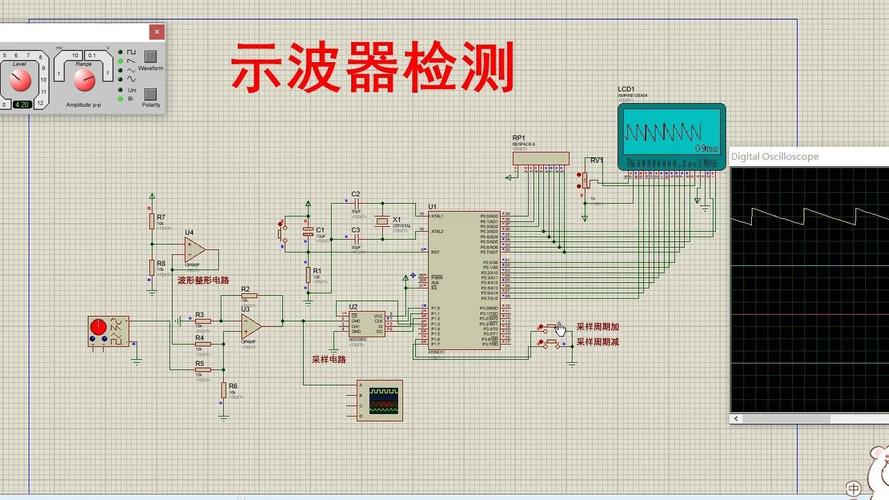Image resolution: width=889 pixels, height=500 pixels.
Task: Adjust the Amplitude Range knob
Action: (x=84, y=80)
